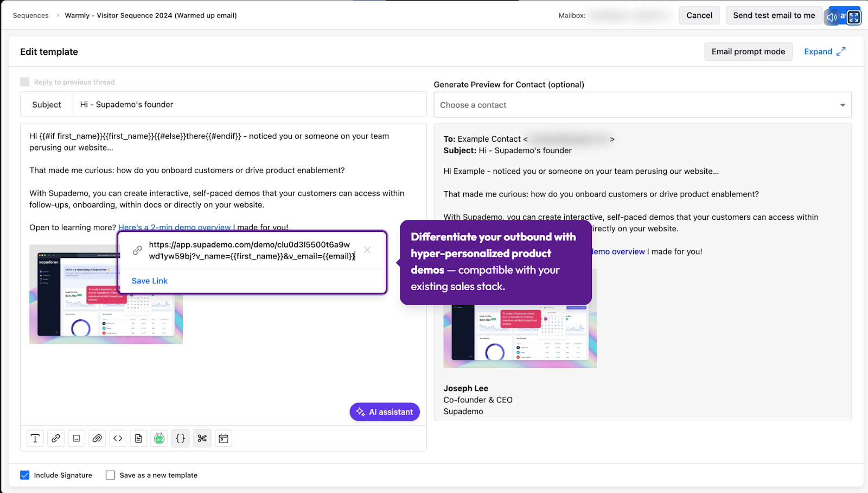Click the expand arrows icon next to Expand

click(841, 52)
